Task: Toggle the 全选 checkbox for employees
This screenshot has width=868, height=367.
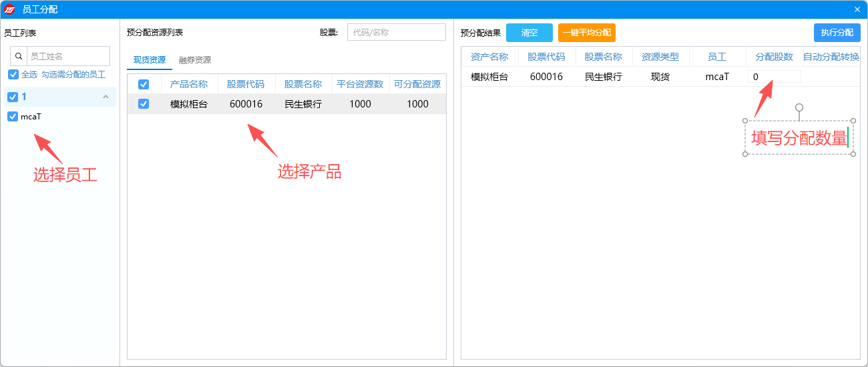Action: pyautogui.click(x=13, y=75)
